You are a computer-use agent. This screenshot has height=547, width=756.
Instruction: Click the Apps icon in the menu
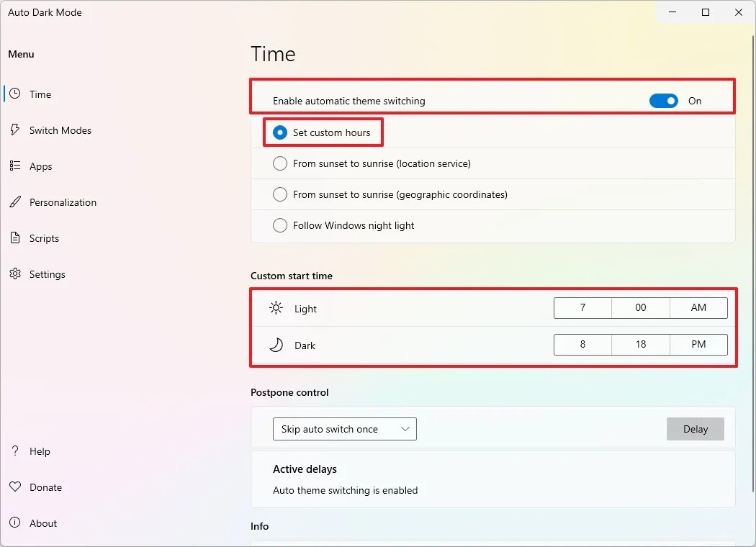(14, 166)
